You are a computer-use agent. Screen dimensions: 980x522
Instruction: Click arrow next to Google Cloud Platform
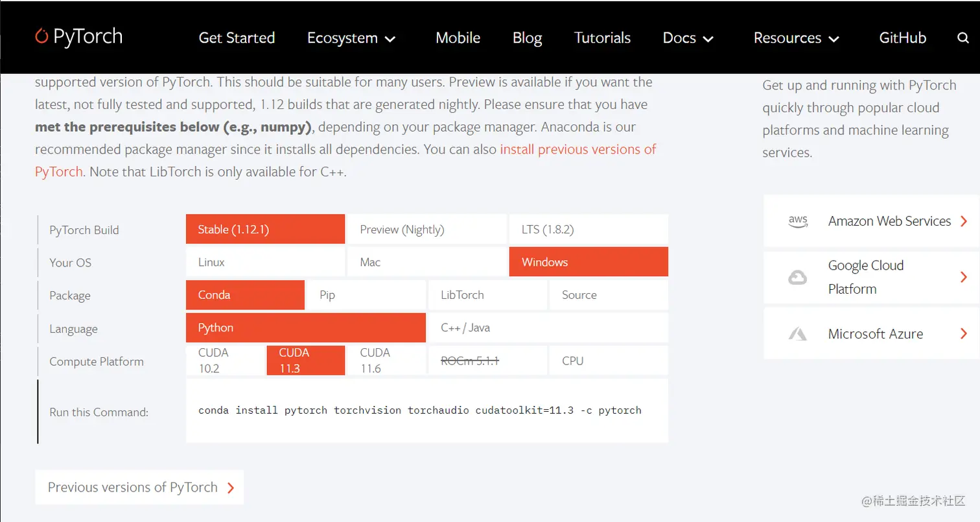click(964, 278)
